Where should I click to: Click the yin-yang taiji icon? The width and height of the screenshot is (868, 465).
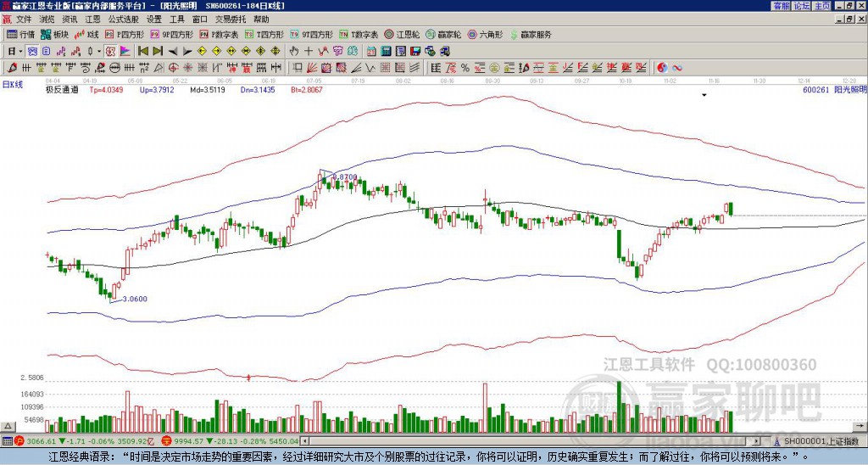662,68
